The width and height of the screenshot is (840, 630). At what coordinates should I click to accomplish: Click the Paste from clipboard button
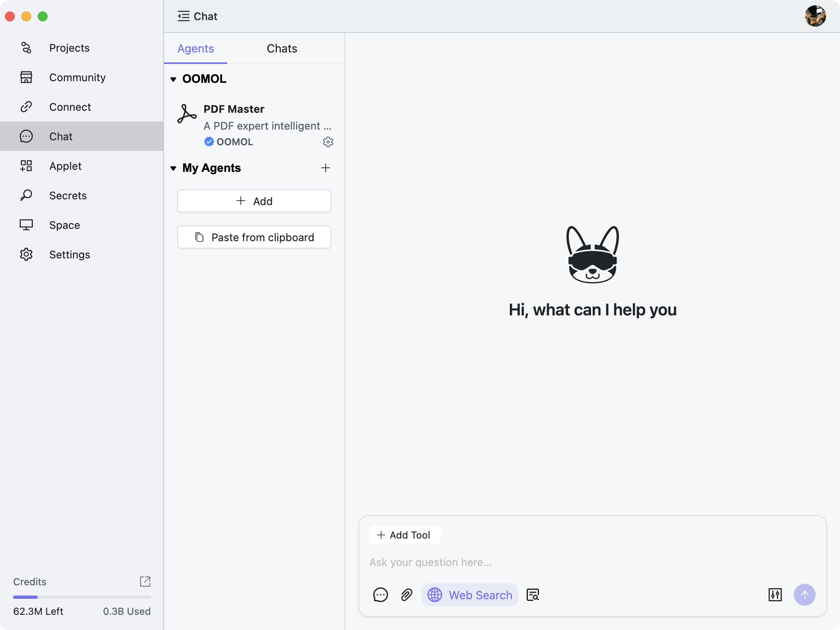(x=254, y=237)
